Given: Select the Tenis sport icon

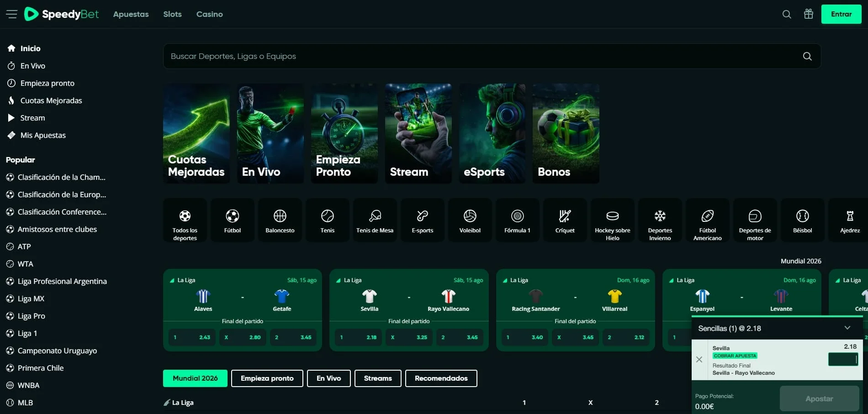Looking at the screenshot, I should 328,220.
